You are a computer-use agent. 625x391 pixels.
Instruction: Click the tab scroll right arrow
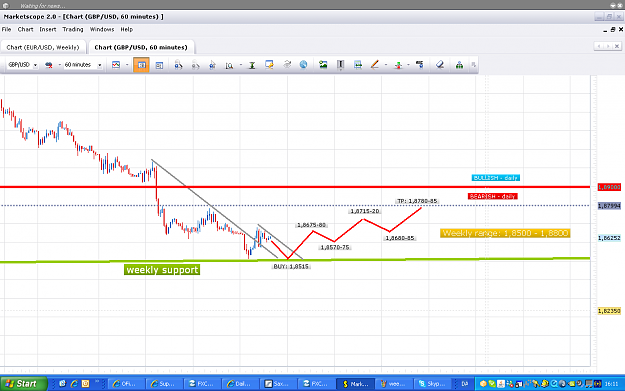tap(608, 47)
